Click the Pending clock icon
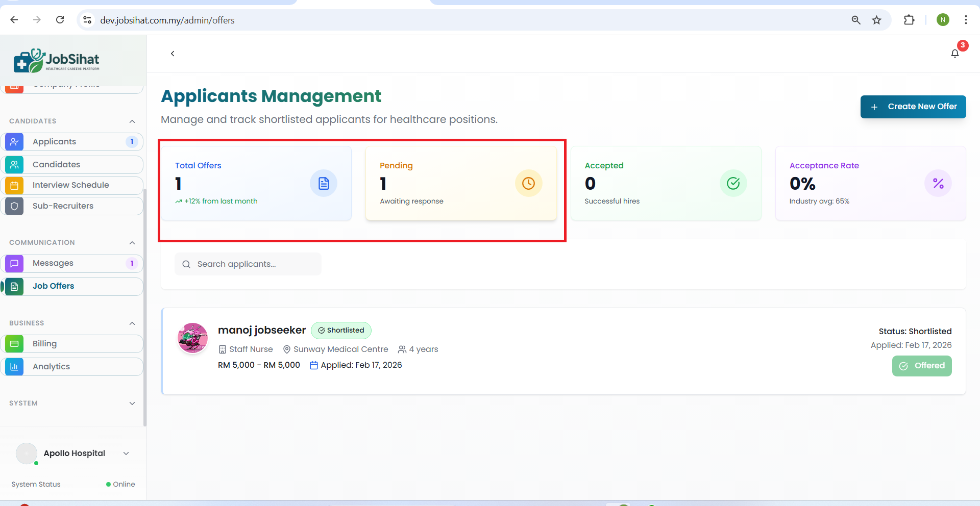Image resolution: width=980 pixels, height=506 pixels. pyautogui.click(x=528, y=183)
